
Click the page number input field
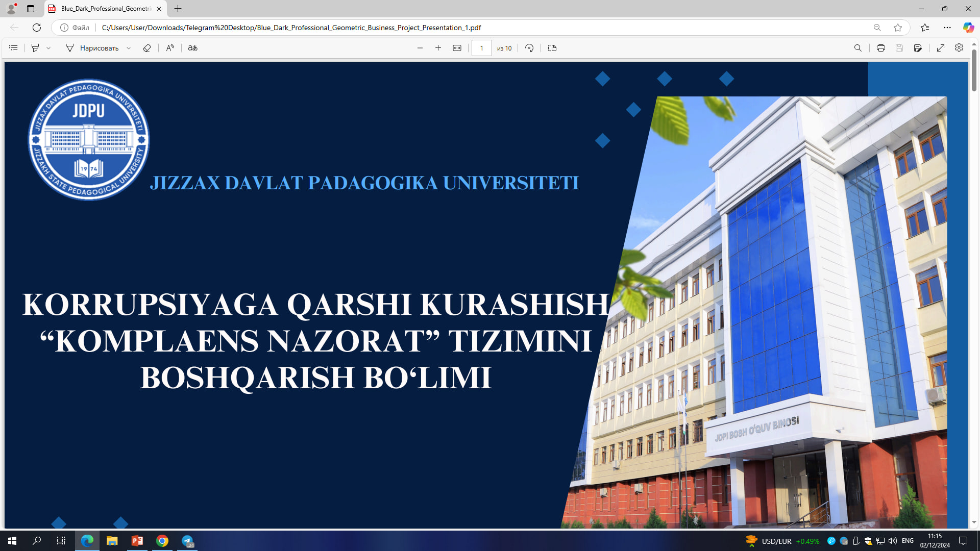point(481,48)
